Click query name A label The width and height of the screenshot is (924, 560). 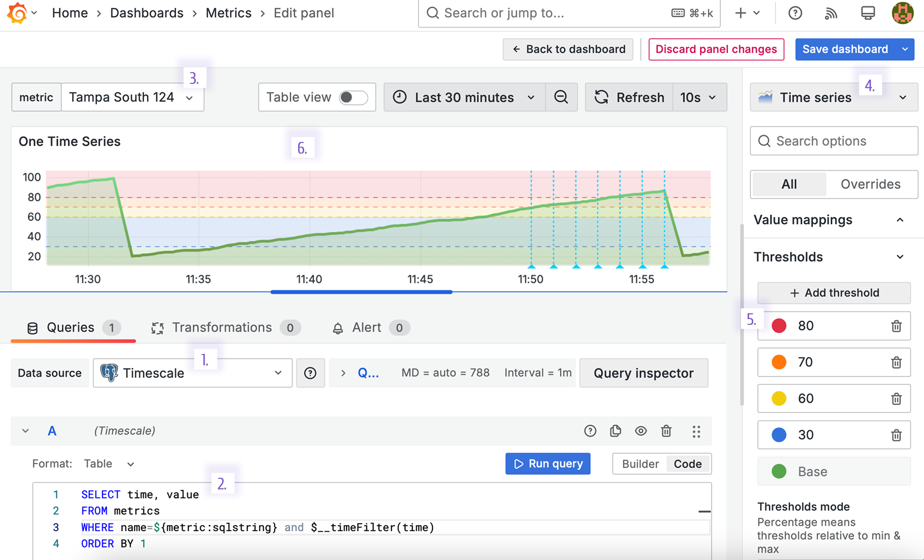click(x=52, y=431)
